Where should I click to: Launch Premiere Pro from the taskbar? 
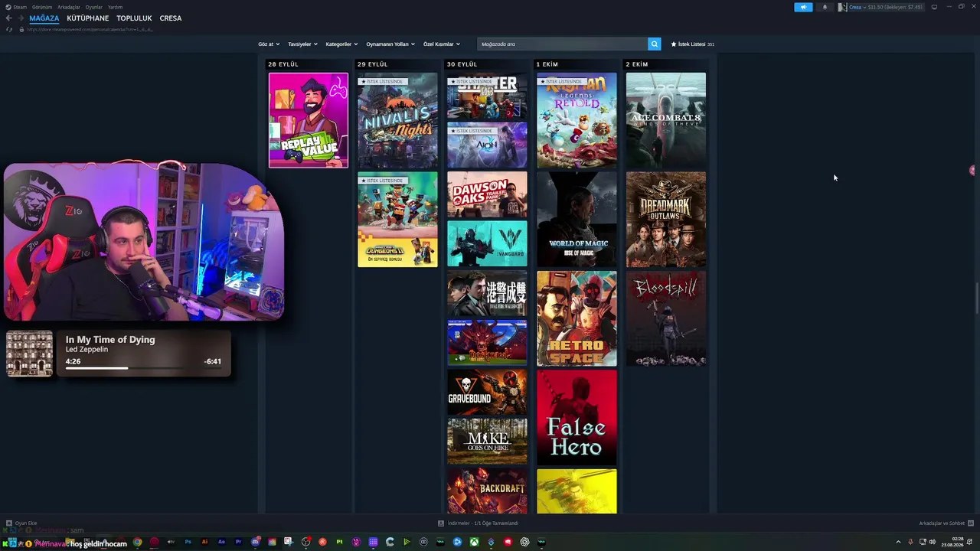(238, 542)
